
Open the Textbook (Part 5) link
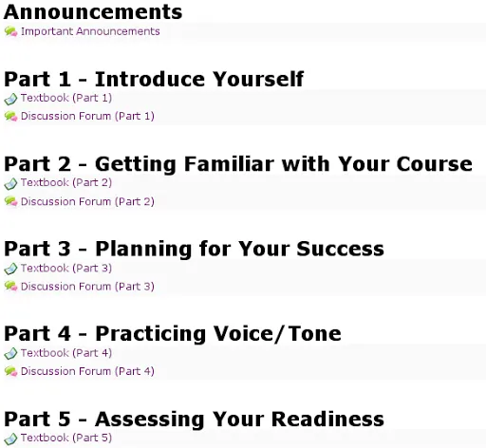pos(66,438)
